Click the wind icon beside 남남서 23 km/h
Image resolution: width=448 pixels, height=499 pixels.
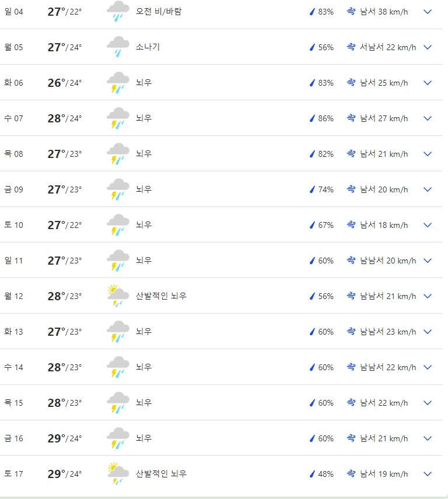click(351, 332)
